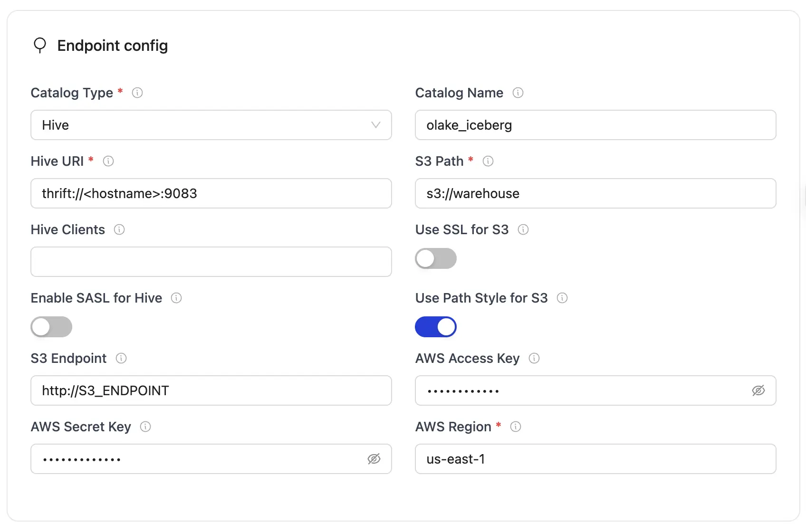Enable SASL for Hive
The width and height of the screenshot is (806, 532).
51,327
